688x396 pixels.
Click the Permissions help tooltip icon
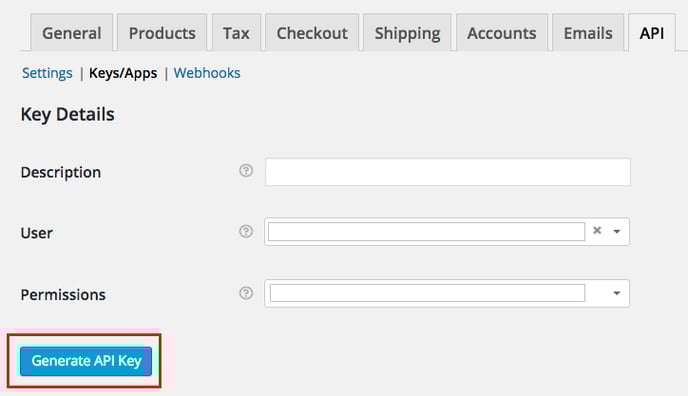[246, 293]
